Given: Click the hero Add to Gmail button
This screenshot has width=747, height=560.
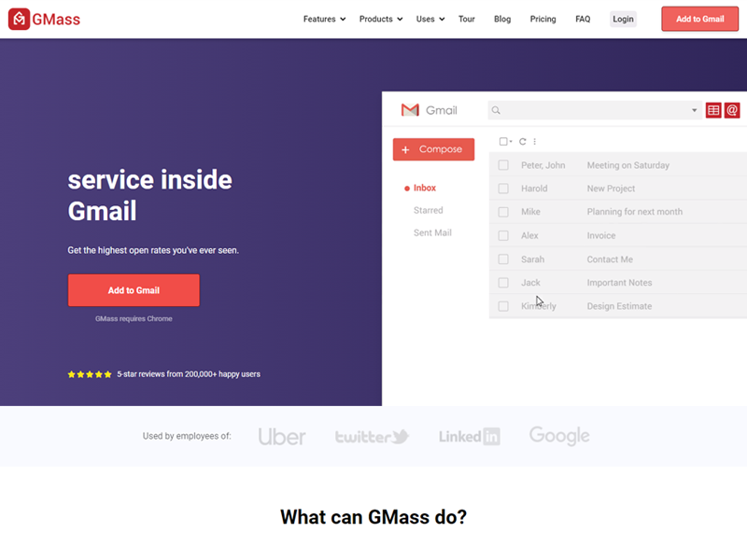Looking at the screenshot, I should click(134, 290).
